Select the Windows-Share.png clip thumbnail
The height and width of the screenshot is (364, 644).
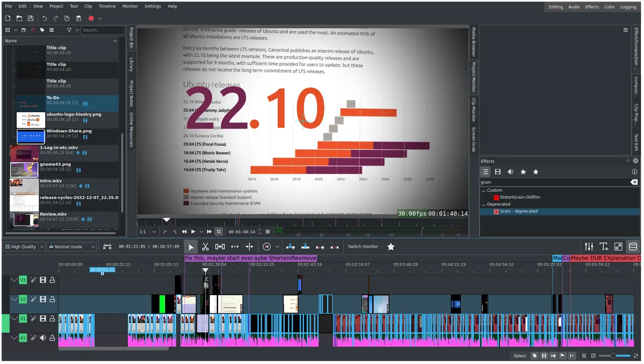pyautogui.click(x=31, y=136)
